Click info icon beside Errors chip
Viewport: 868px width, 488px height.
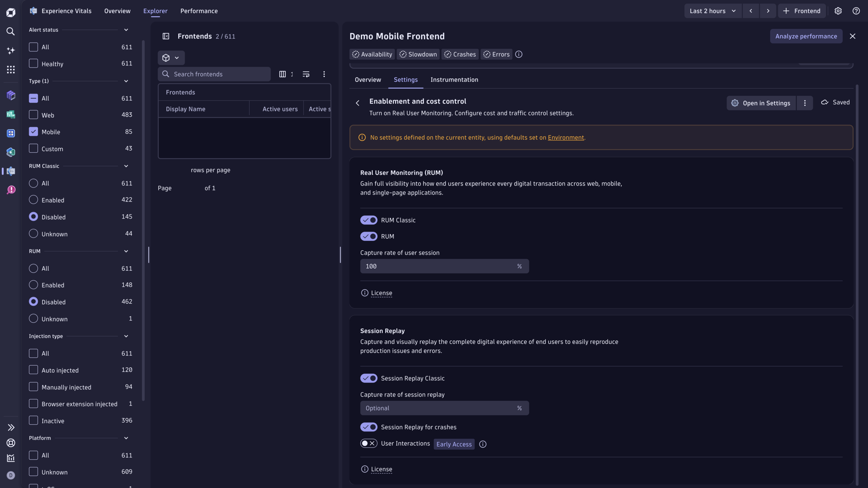[x=519, y=54]
